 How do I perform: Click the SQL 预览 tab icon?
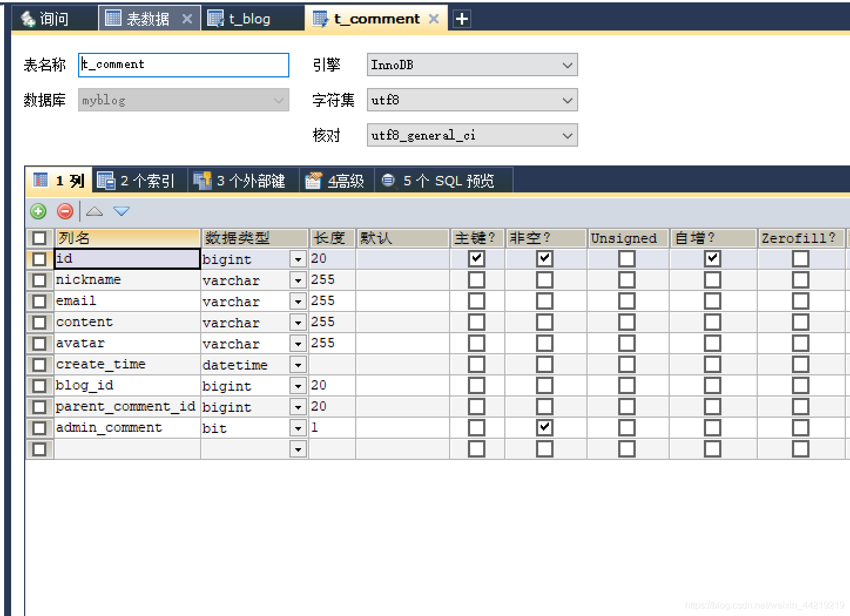[388, 180]
